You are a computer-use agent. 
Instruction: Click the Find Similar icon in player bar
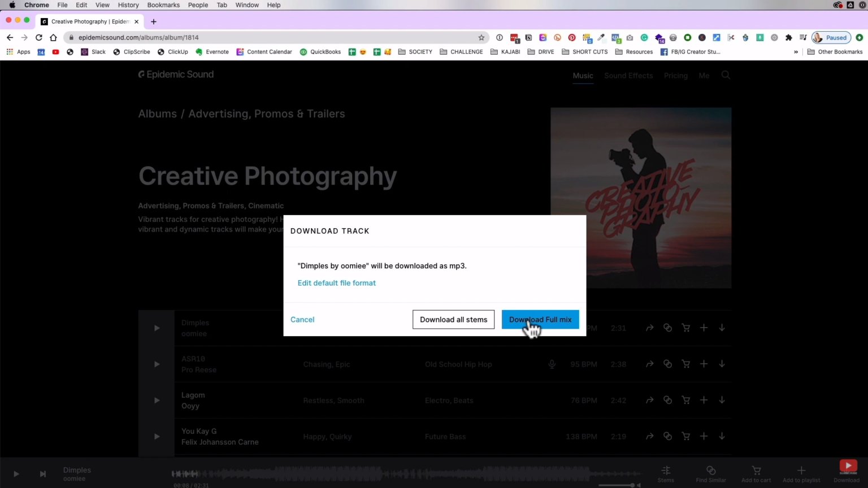tap(711, 470)
